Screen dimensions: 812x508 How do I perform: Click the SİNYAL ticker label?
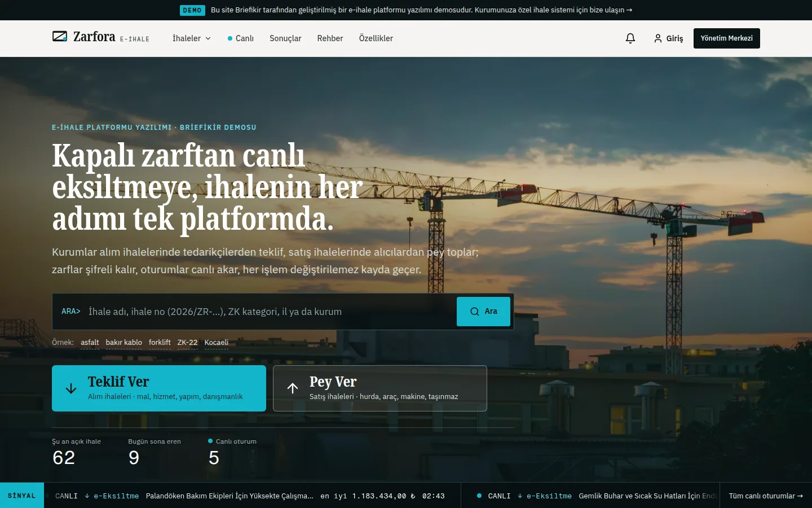click(x=21, y=496)
